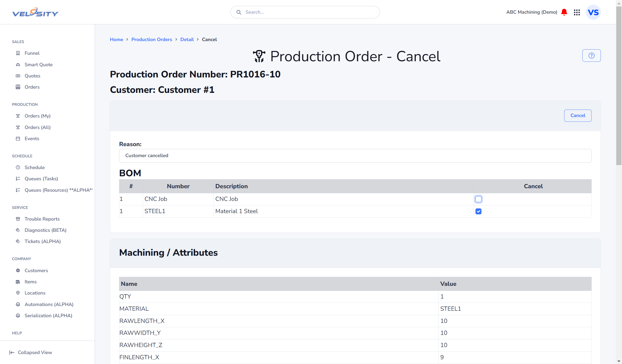Click the help question mark icon button
Viewport: 622px width, 364px height.
click(x=592, y=56)
